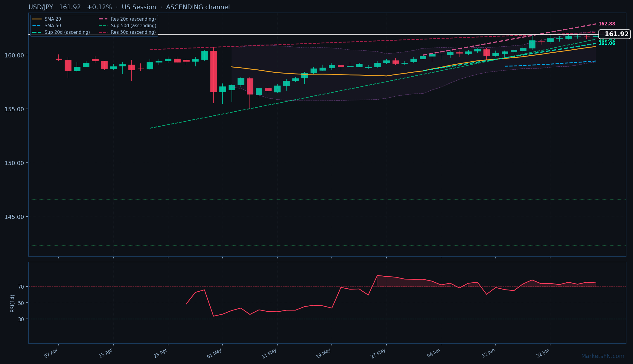This screenshot has width=633, height=364.
Task: Click the green 161.06 support price label
Action: (607, 43)
